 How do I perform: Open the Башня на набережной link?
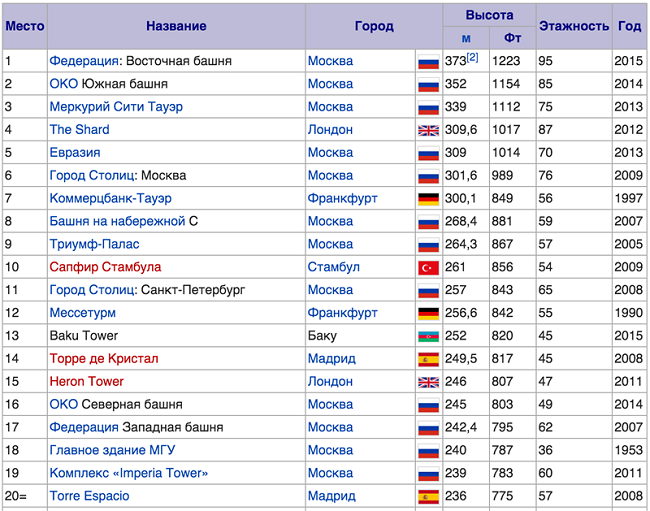tap(117, 221)
